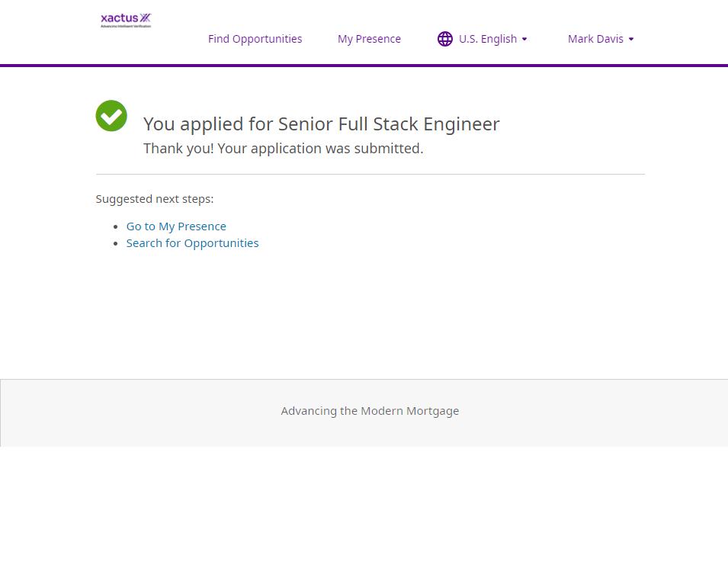Image resolution: width=728 pixels, height=565 pixels.
Task: Click the bullet before "Search for Opportunities"
Action: (x=116, y=244)
